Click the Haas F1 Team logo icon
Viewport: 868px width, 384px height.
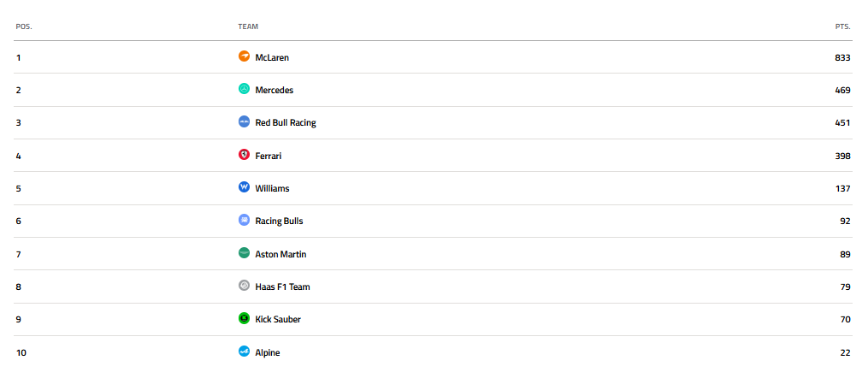[x=244, y=286]
